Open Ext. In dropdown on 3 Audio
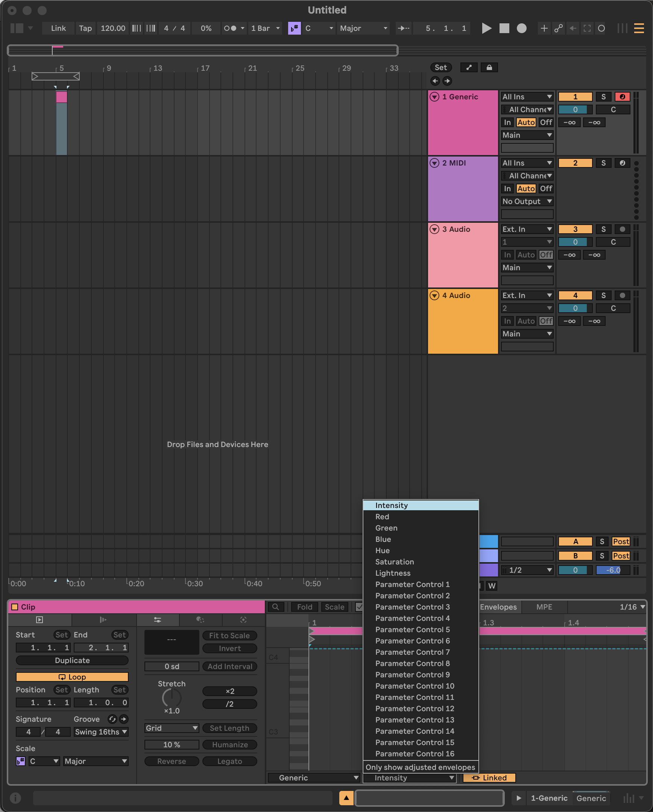The image size is (653, 812). tap(527, 230)
